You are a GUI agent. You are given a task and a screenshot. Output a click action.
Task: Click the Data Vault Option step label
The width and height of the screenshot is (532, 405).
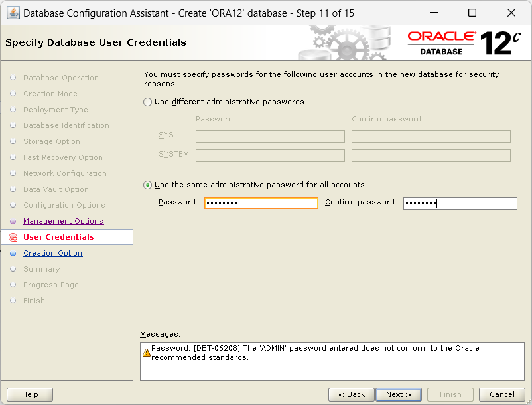[56, 189]
